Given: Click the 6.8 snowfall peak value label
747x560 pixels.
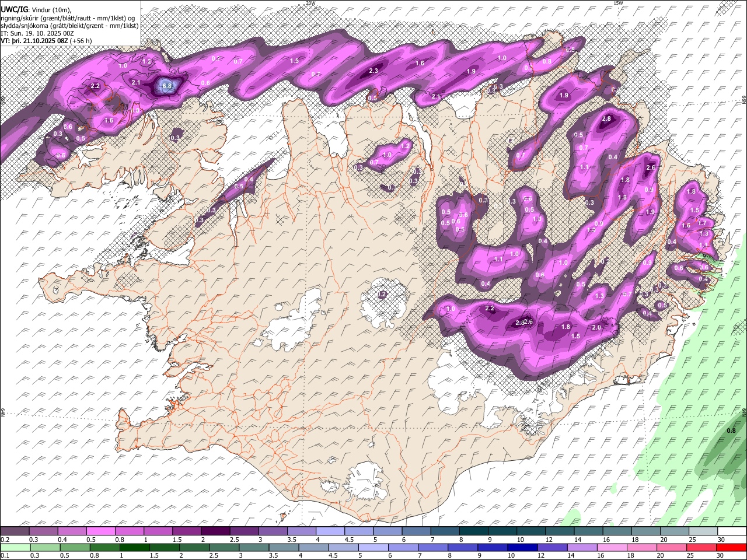Looking at the screenshot, I should [x=167, y=86].
